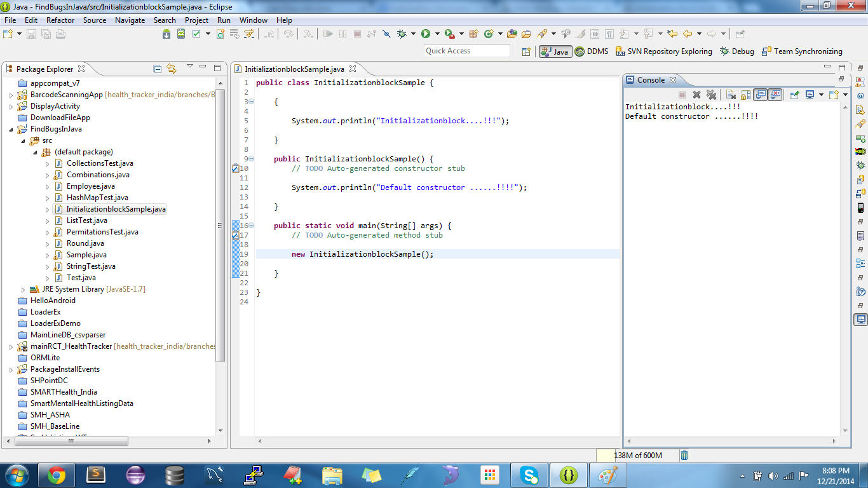Switch to Team Synchronizing perspective
Viewport: 868px width, 488px height.
click(802, 51)
